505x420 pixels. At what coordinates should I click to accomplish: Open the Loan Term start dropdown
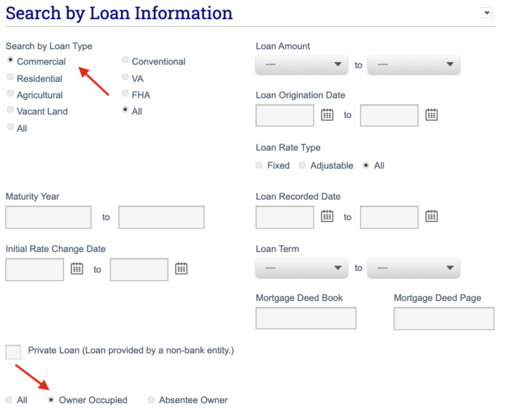301,267
